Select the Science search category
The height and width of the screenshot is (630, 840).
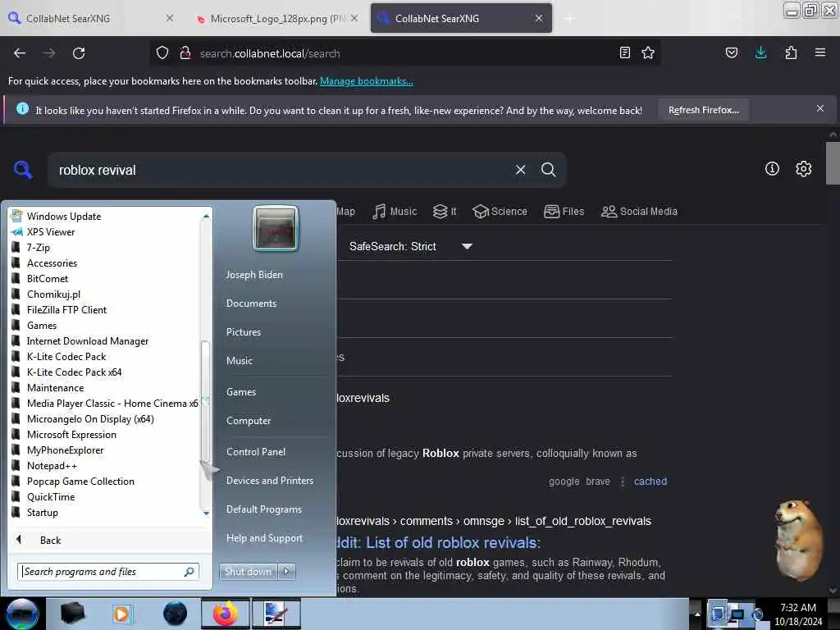500,212
